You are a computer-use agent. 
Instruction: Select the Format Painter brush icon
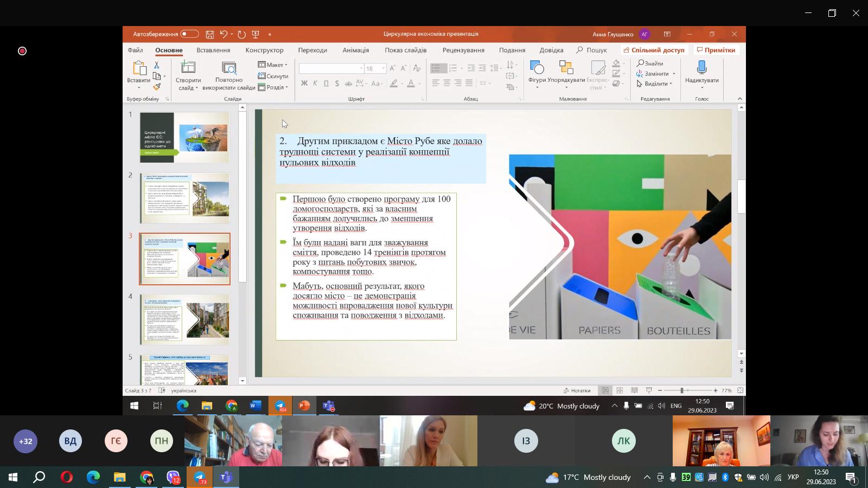(x=157, y=87)
